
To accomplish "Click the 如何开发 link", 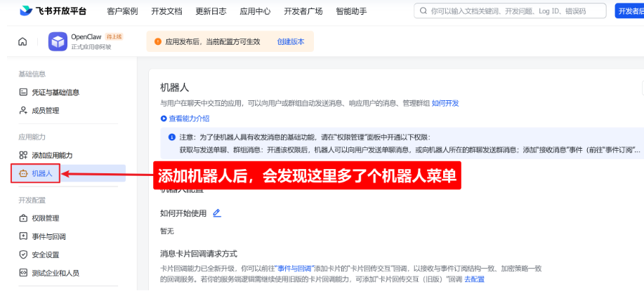I will (x=445, y=103).
